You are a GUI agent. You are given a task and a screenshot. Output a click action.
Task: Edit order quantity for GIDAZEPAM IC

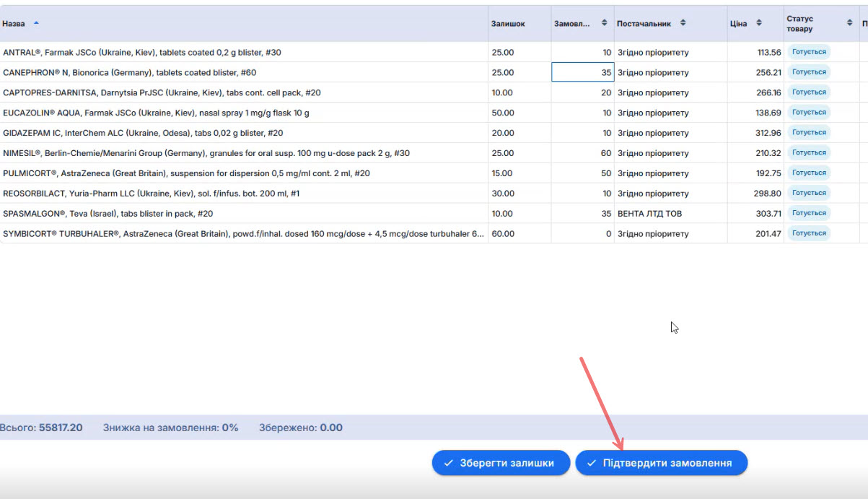coord(582,133)
